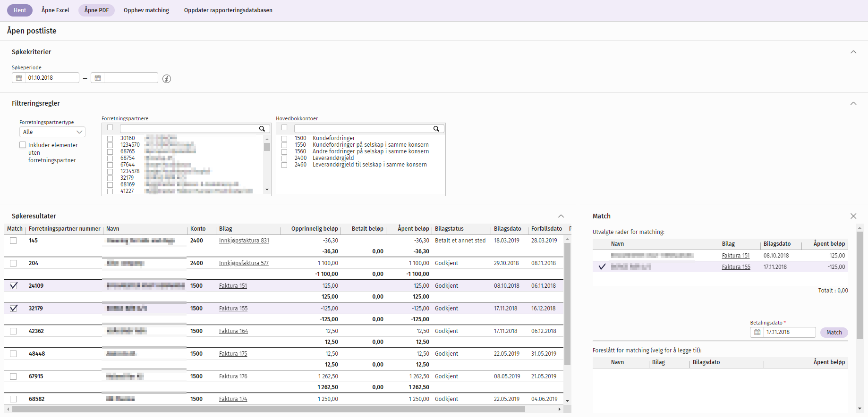Sort by Forretningspartner nummer column header
Viewport: 868px width, 417px height.
coord(64,229)
